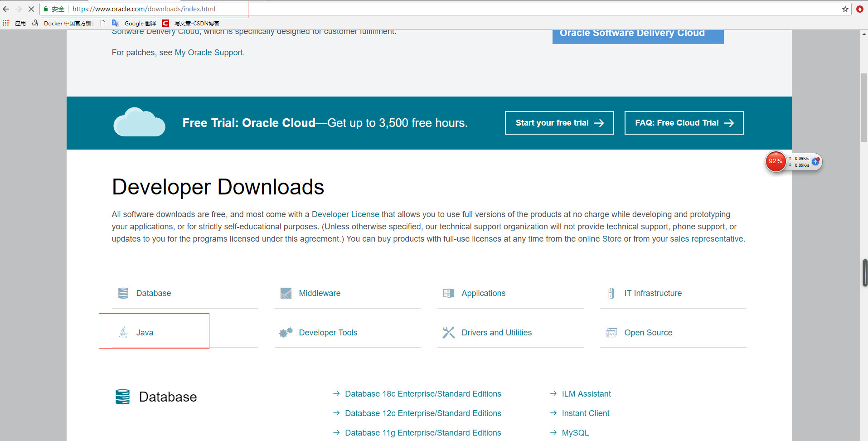Open the My Oracle Support link
Viewport: 868px width, 441px height.
click(x=209, y=53)
